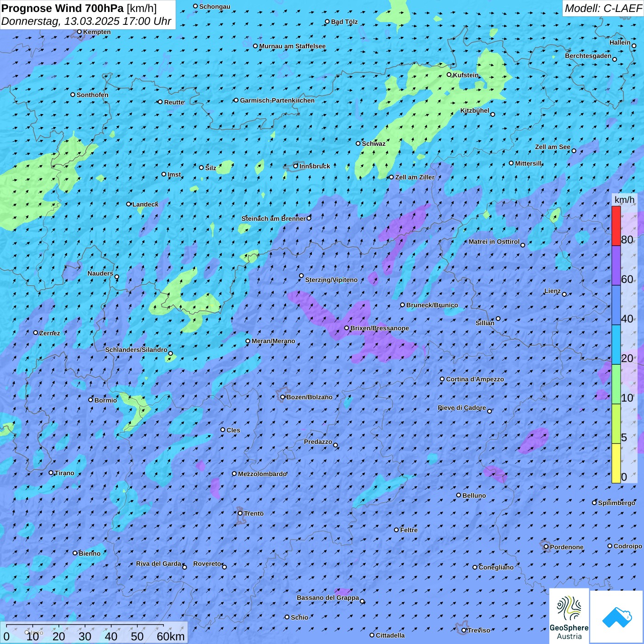644x644 pixels.
Task: Click the Mittersill location dot
Action: click(x=511, y=163)
